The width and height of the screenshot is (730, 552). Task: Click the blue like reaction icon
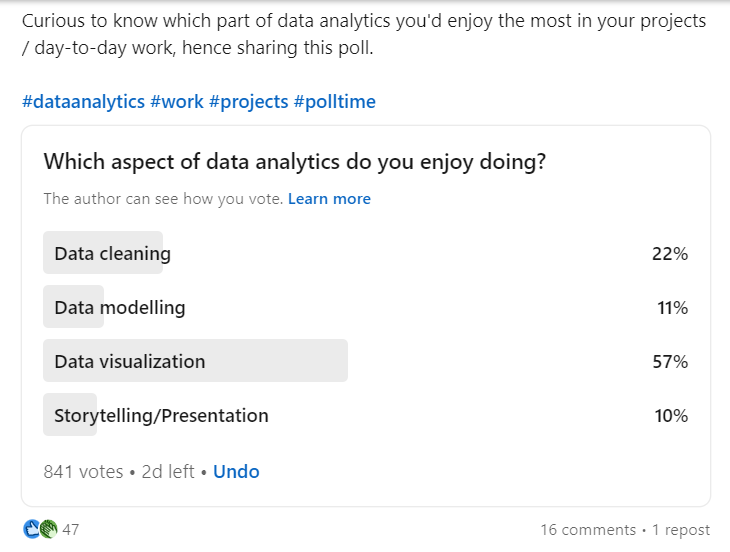(x=31, y=529)
